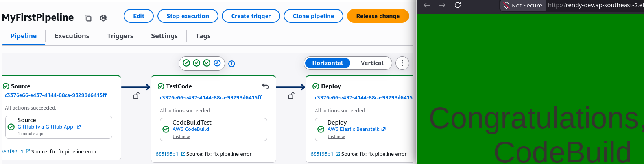Screen dimensions: 644x164
Task: Click Deploy stage success check icon
Action: pyautogui.click(x=316, y=86)
